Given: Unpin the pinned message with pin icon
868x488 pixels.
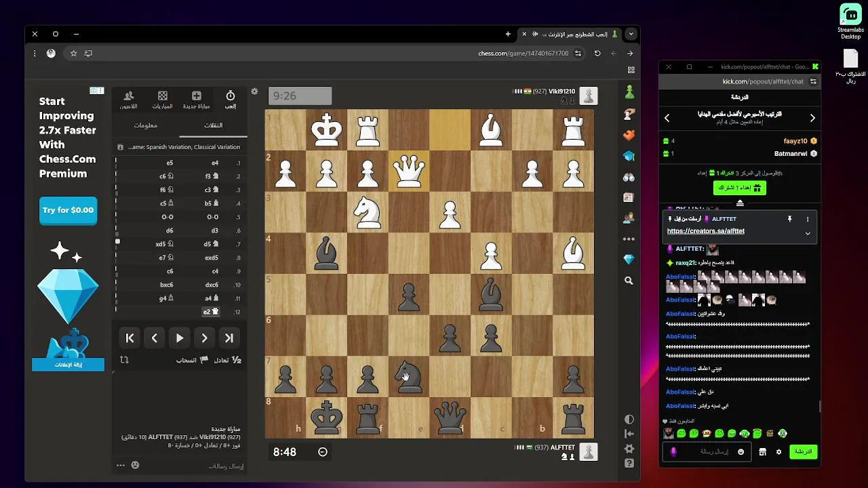Looking at the screenshot, I should [x=789, y=220].
